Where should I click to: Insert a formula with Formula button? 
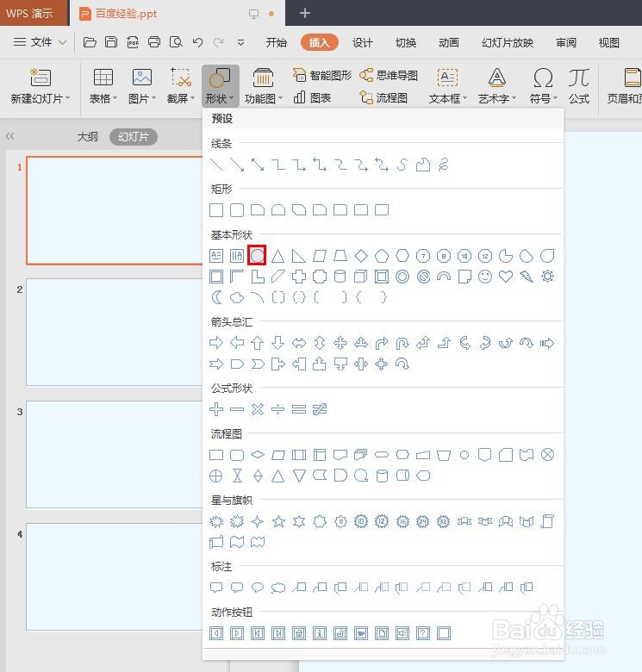(579, 86)
